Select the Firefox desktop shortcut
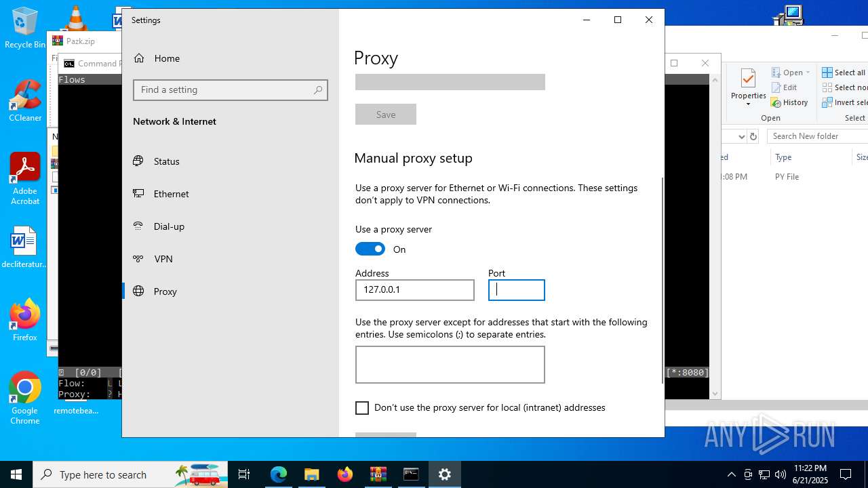868x488 pixels. point(25,320)
